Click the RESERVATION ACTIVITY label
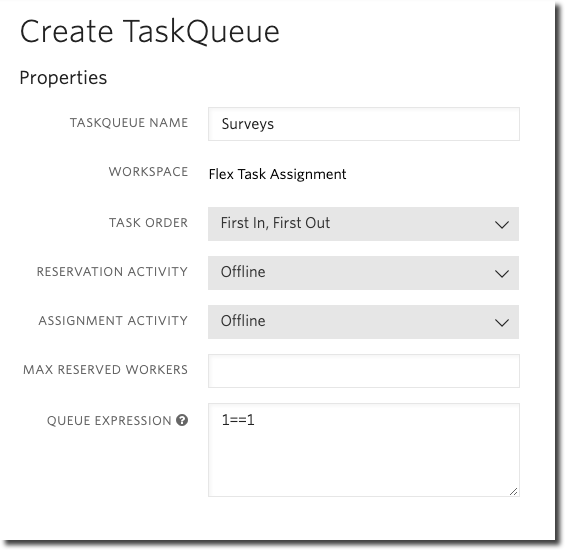This screenshot has height=550, width=565. click(x=112, y=272)
